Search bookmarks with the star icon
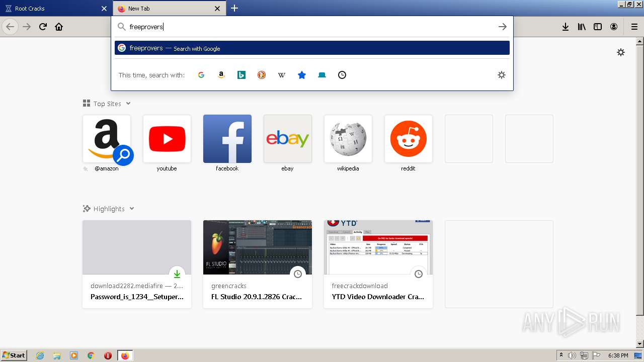This screenshot has height=362, width=644. click(x=302, y=75)
